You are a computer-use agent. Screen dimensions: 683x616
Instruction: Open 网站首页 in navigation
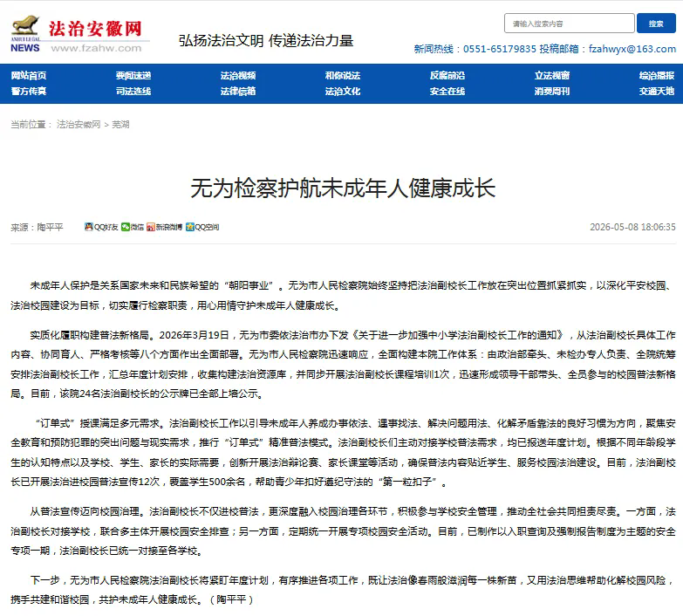[x=28, y=76]
